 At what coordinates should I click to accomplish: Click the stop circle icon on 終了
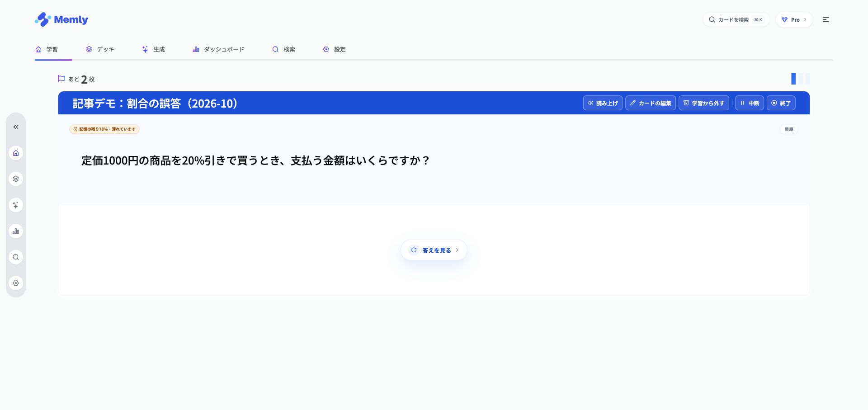click(x=774, y=103)
